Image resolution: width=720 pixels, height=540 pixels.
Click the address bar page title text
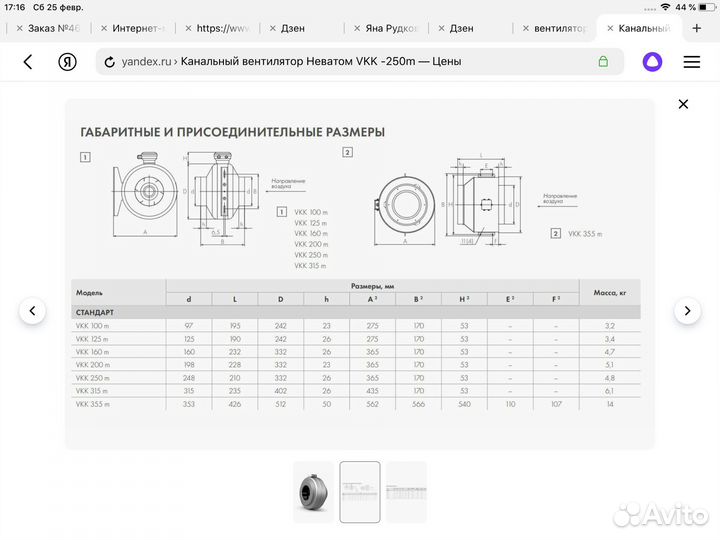[321, 62]
